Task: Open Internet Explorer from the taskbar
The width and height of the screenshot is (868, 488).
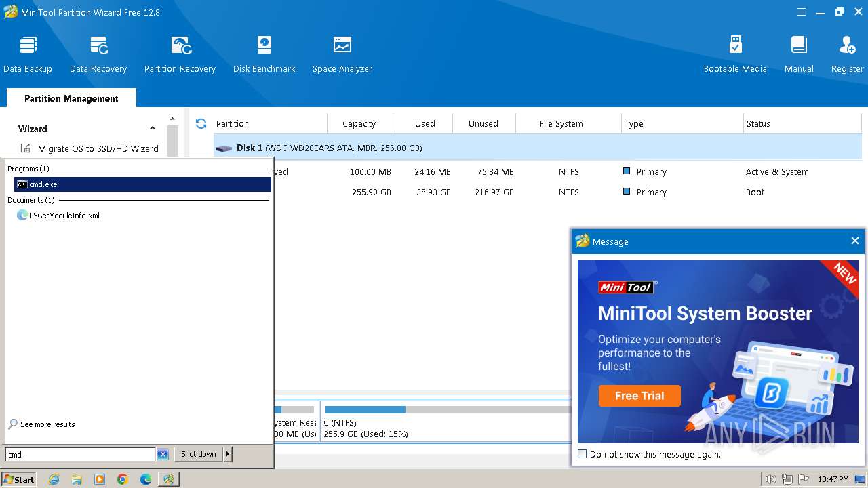Action: click(x=54, y=479)
